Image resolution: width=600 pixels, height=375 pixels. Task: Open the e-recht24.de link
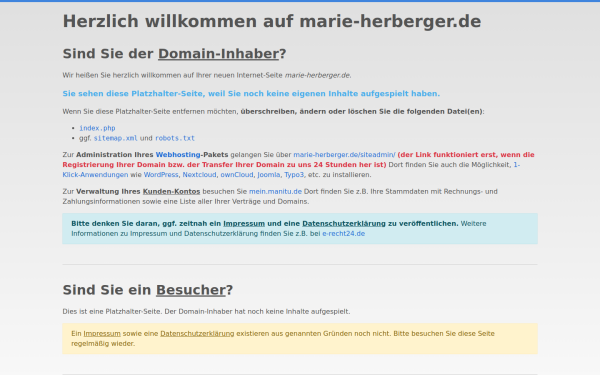pos(343,233)
